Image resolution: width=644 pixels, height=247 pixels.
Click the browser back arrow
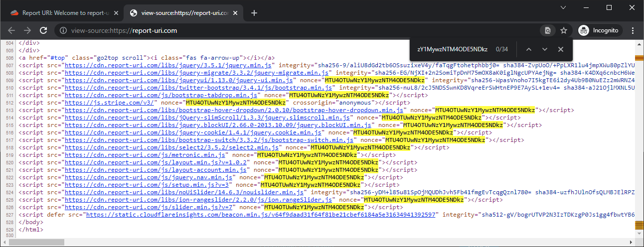(x=11, y=30)
